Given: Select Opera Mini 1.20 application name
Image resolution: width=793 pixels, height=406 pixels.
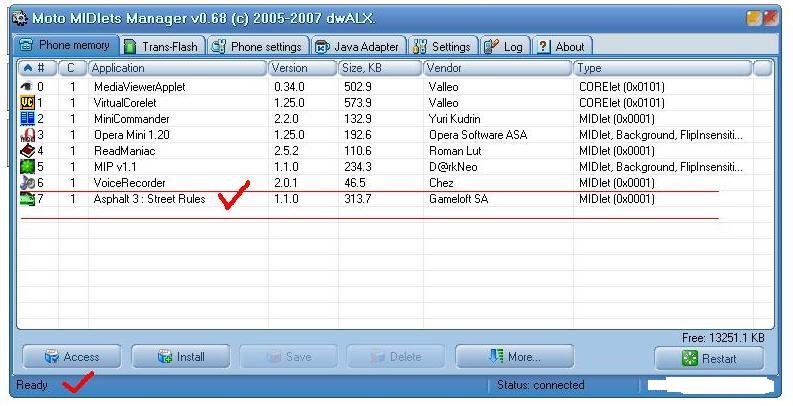Looking at the screenshot, I should (131, 135).
